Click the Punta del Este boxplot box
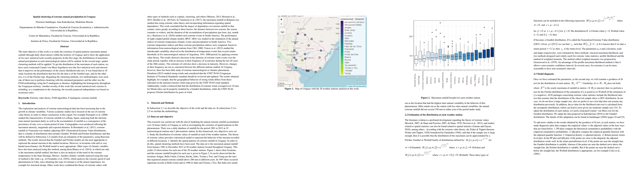 [x=416, y=60]
